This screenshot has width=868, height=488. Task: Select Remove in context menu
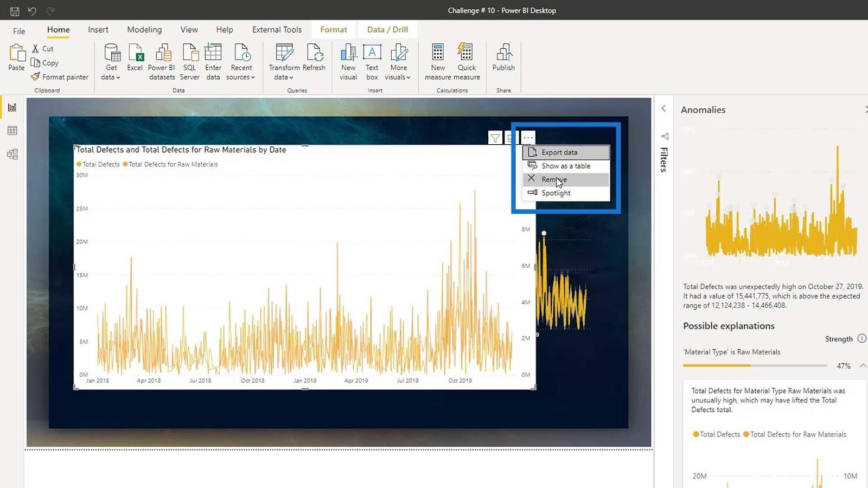(566, 179)
